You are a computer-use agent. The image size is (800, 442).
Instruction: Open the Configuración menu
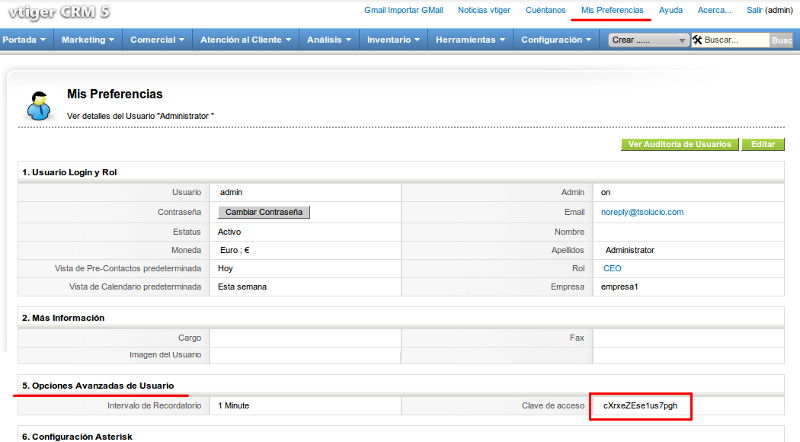(558, 40)
